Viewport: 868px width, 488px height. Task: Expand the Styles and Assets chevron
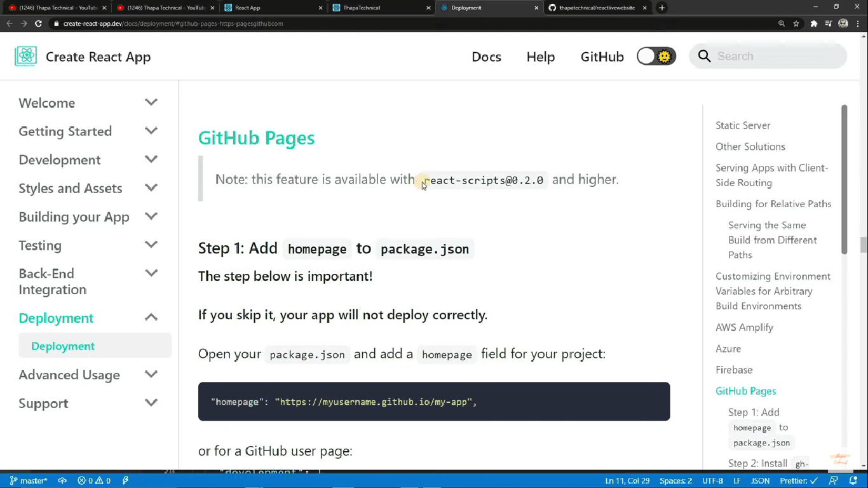151,188
